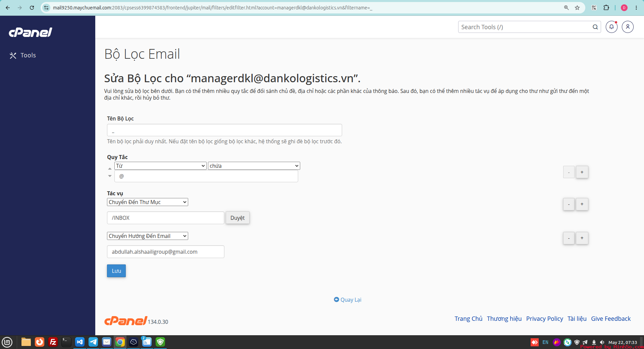Open 'Chuyển Hướng Đến Email' action dropdown

pyautogui.click(x=148, y=236)
